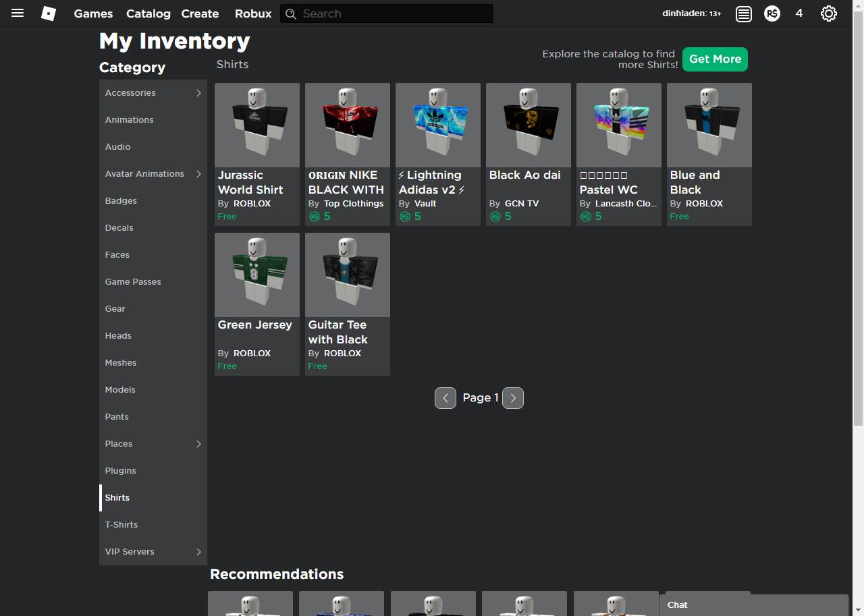Select the Heads category

pos(153,336)
